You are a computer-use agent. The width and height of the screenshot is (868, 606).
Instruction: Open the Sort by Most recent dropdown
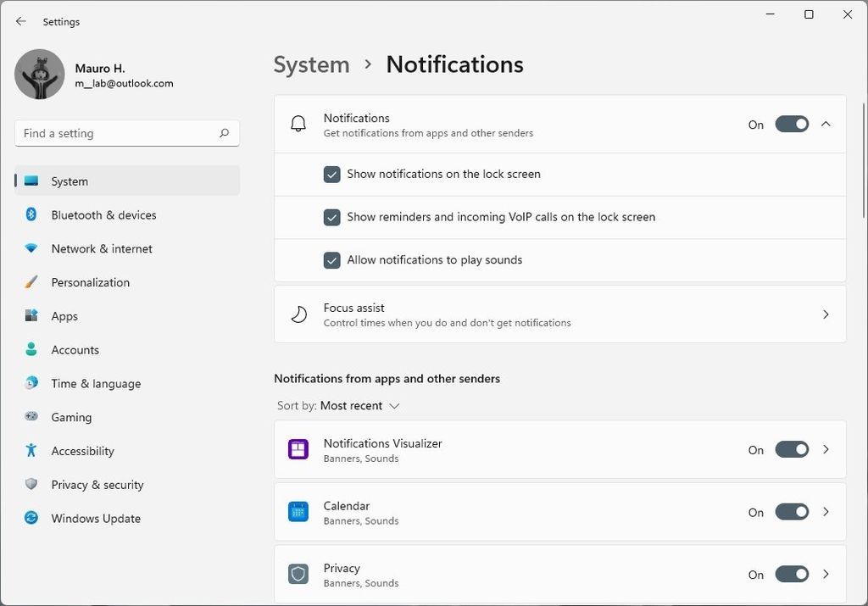pos(359,405)
